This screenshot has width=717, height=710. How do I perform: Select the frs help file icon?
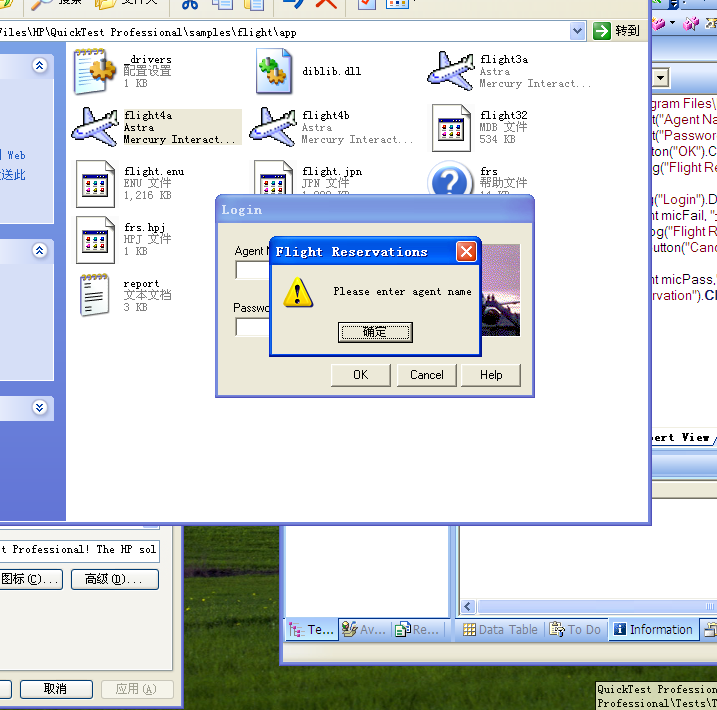pos(450,179)
